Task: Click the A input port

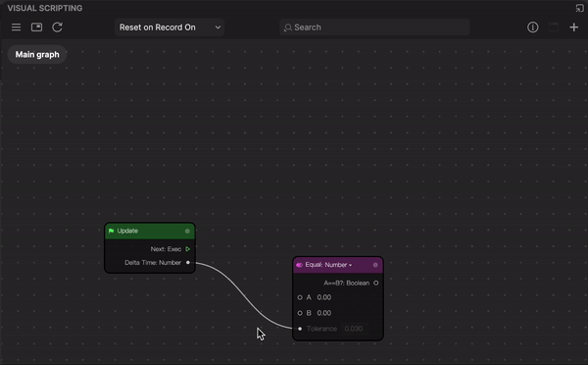Action: [x=300, y=297]
